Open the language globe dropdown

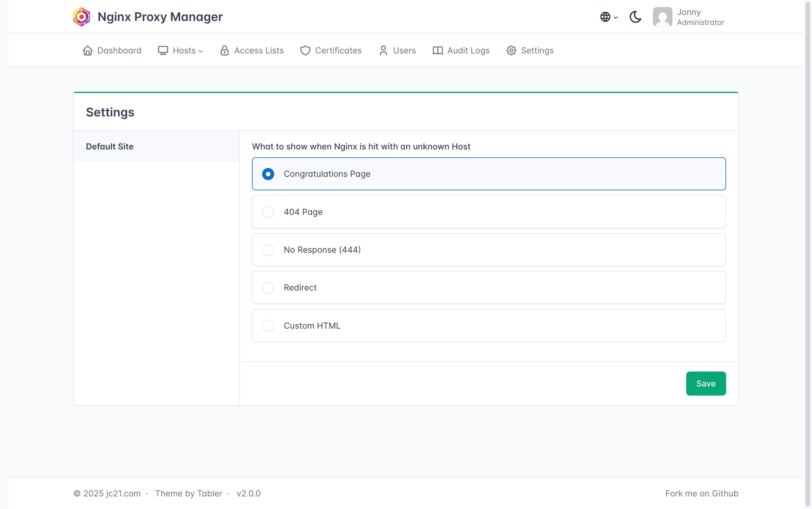pos(609,17)
